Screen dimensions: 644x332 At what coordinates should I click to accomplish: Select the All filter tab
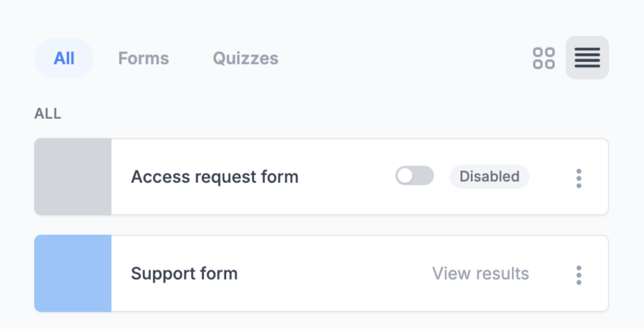point(64,58)
